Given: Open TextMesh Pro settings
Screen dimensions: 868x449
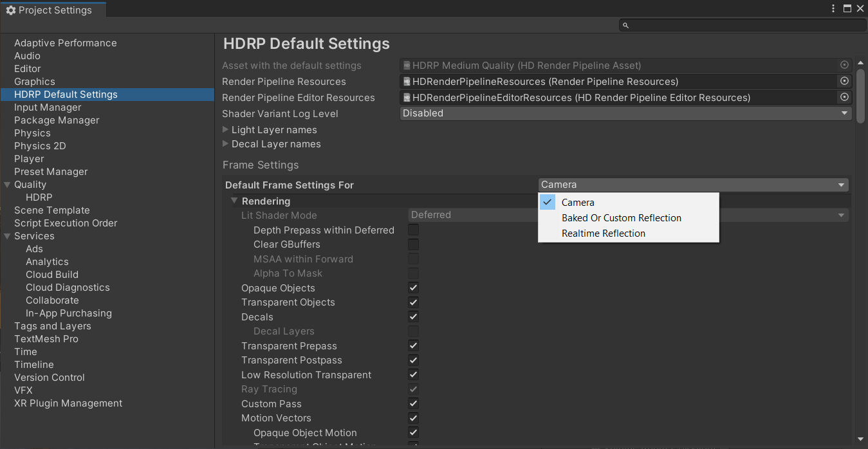Looking at the screenshot, I should click(x=46, y=339).
